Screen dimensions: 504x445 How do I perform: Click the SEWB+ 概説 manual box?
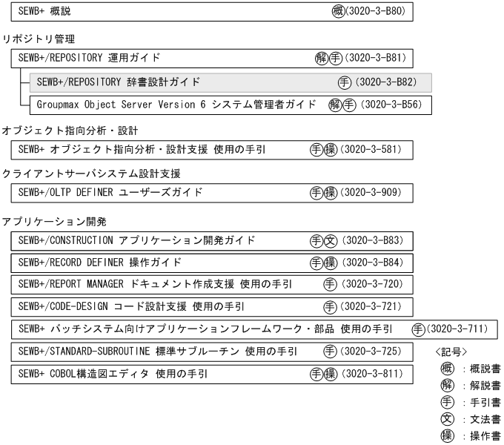(212, 12)
